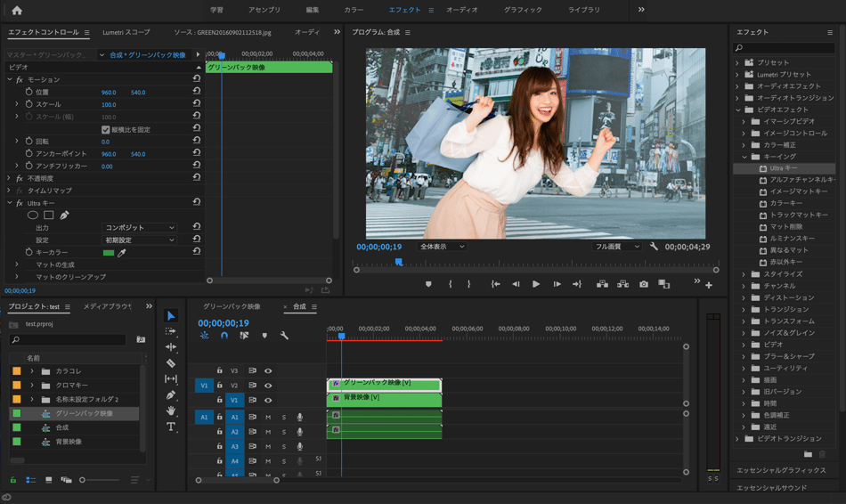The height and width of the screenshot is (504, 846).
Task: Switch to the Color workspace tab
Action: tap(354, 10)
